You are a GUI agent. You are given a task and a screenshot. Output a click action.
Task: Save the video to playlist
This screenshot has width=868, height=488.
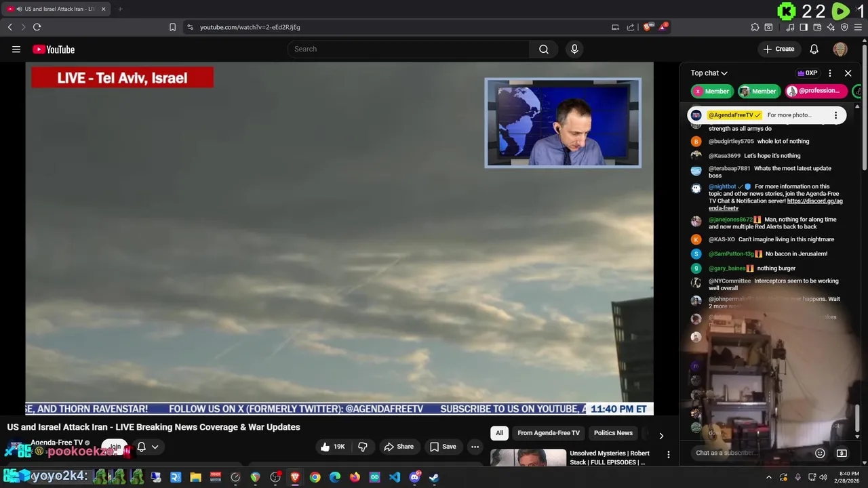click(443, 447)
